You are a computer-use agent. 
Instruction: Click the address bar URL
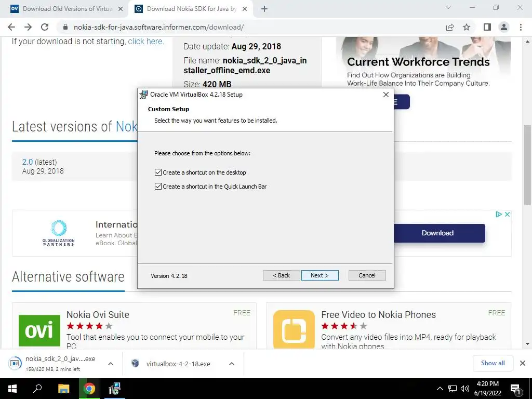(159, 27)
